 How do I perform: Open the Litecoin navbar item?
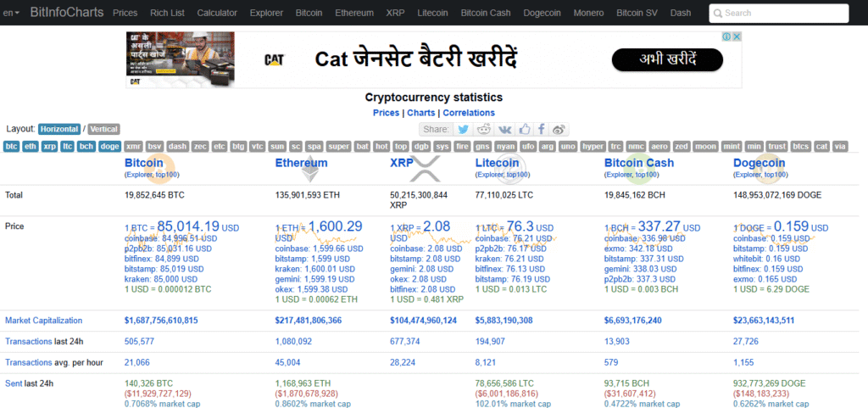[433, 13]
